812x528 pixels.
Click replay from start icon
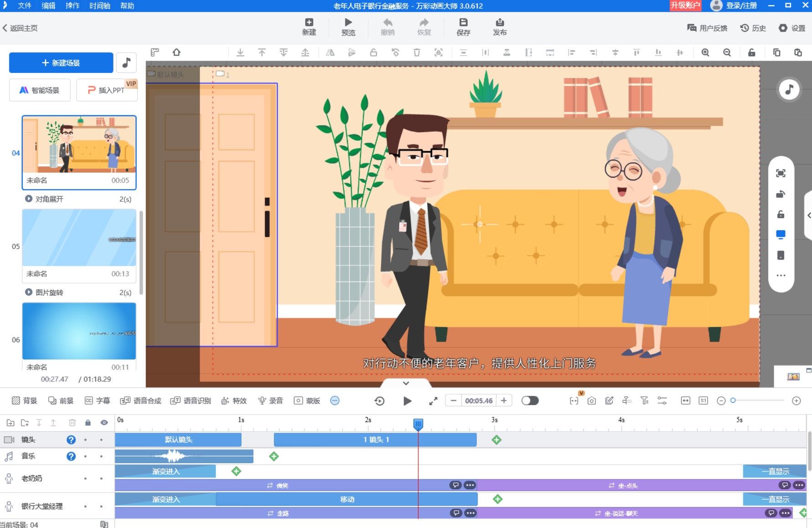click(380, 401)
